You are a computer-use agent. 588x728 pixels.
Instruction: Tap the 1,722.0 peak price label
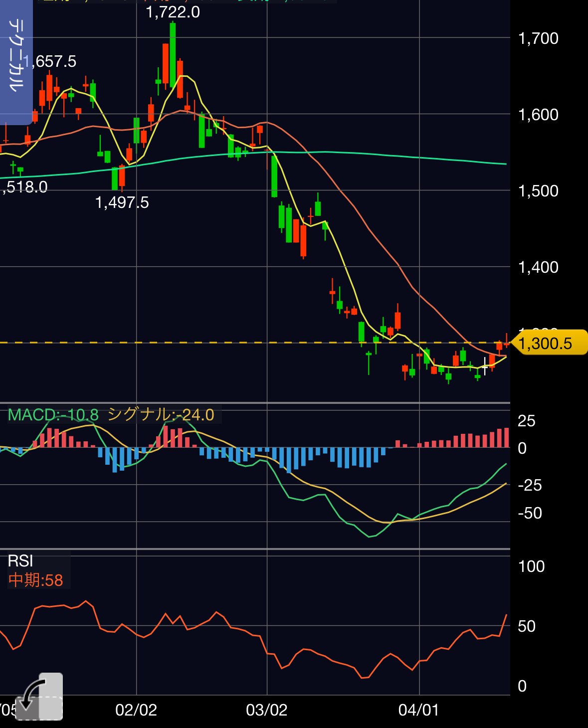click(173, 12)
